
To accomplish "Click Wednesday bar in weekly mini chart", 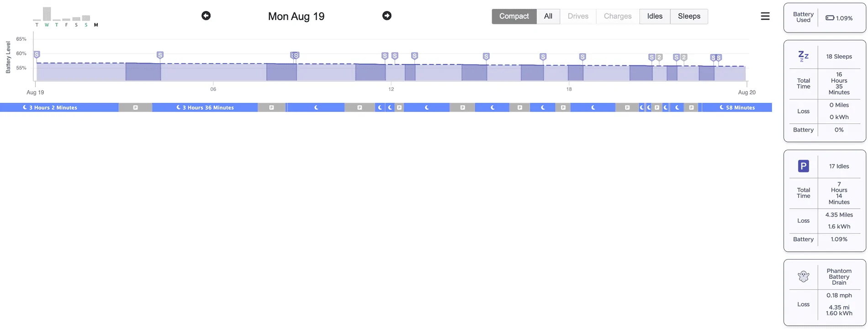I will (x=47, y=14).
